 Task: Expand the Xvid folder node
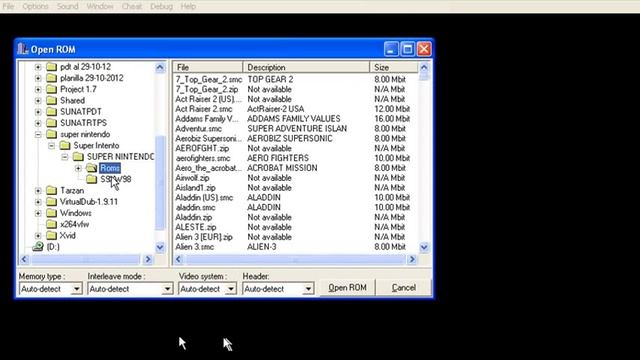(x=38, y=236)
